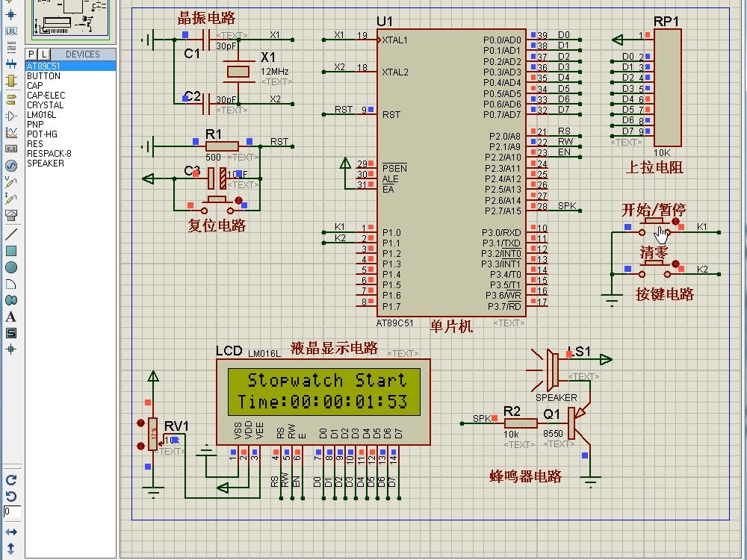Choose the 2D Graphics Circle tool
This screenshot has height=560, width=747.
[x=10, y=267]
